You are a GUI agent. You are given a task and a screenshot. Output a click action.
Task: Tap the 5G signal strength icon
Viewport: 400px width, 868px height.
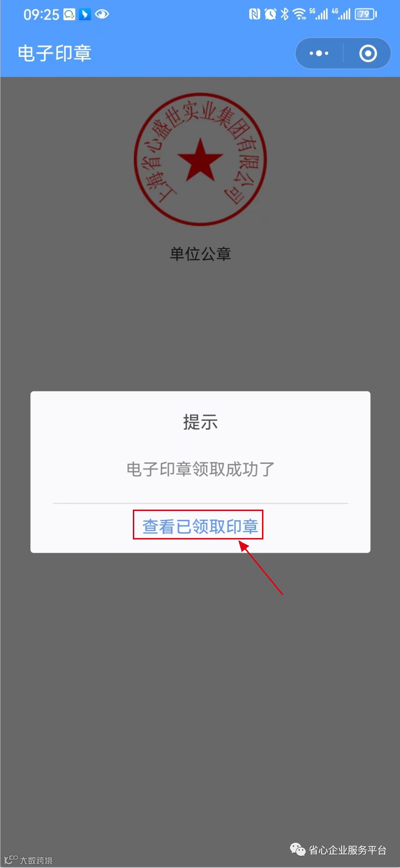[319, 14]
